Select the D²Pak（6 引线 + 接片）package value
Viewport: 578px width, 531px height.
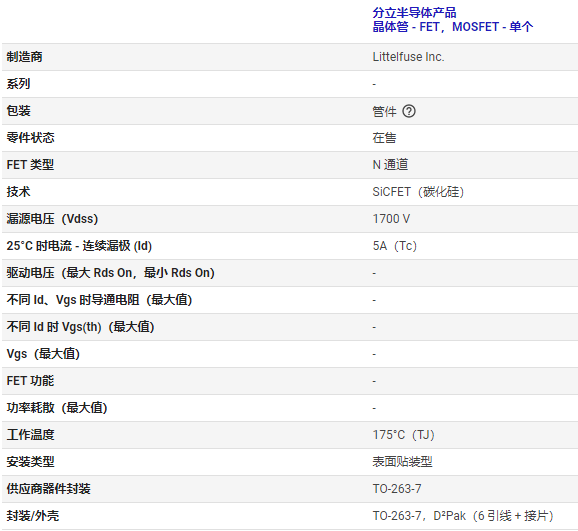coord(494,516)
